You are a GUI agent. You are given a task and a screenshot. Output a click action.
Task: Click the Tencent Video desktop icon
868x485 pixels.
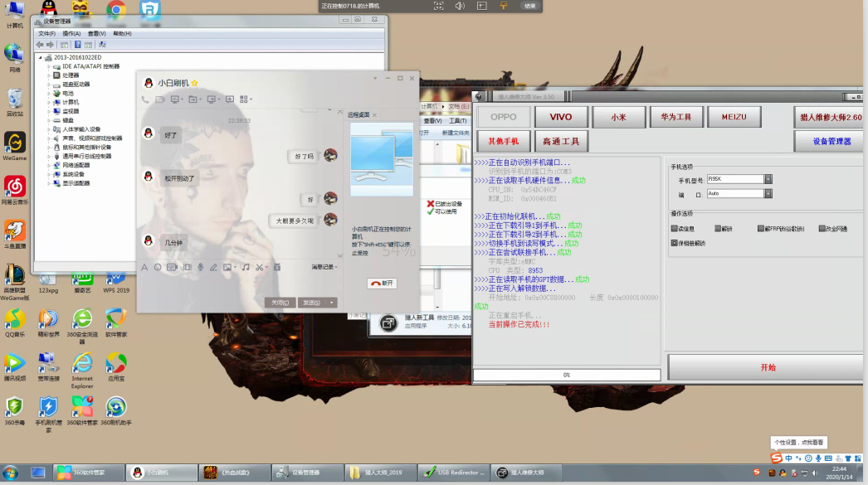14,367
